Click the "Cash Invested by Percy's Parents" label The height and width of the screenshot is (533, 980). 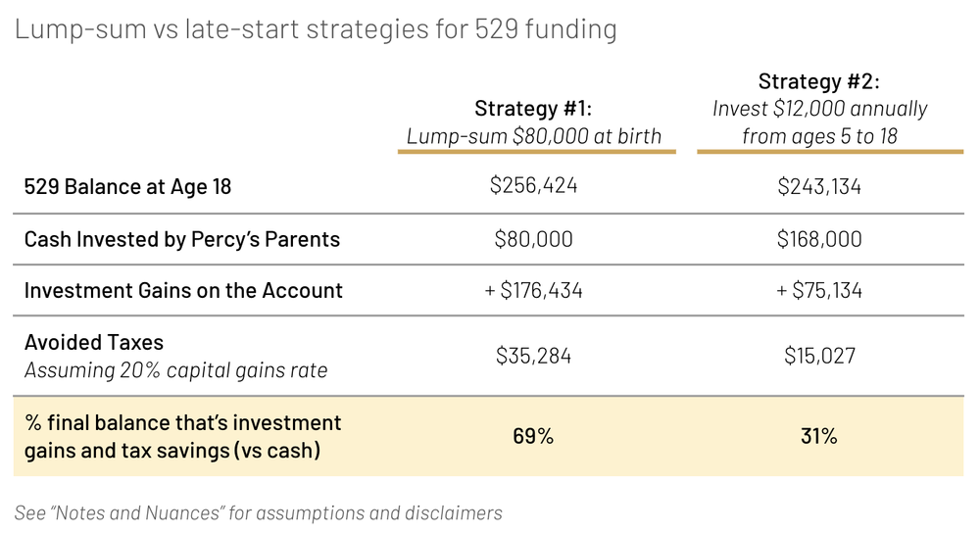pos(182,239)
